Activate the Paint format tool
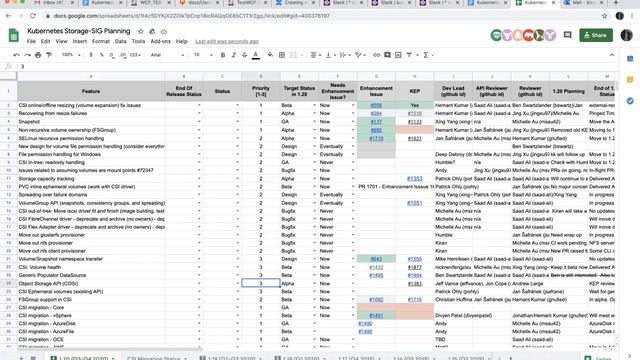640x360 pixels. (49, 55)
